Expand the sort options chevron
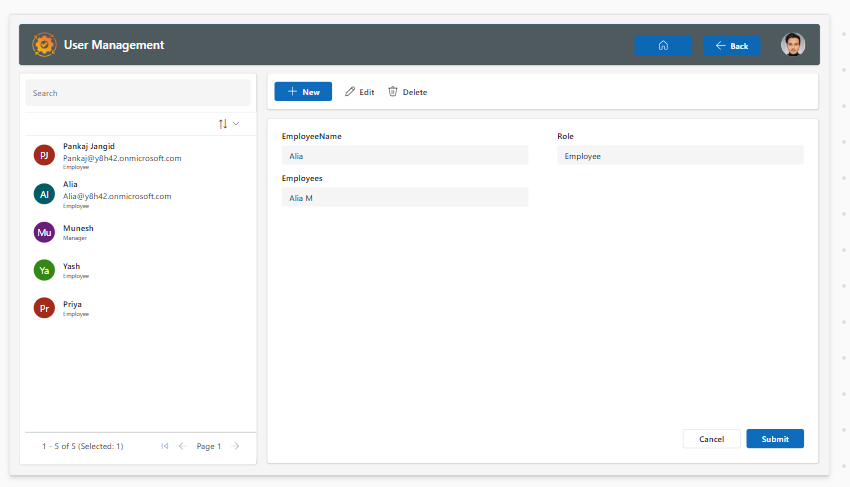Image resolution: width=850 pixels, height=487 pixels. pyautogui.click(x=236, y=124)
